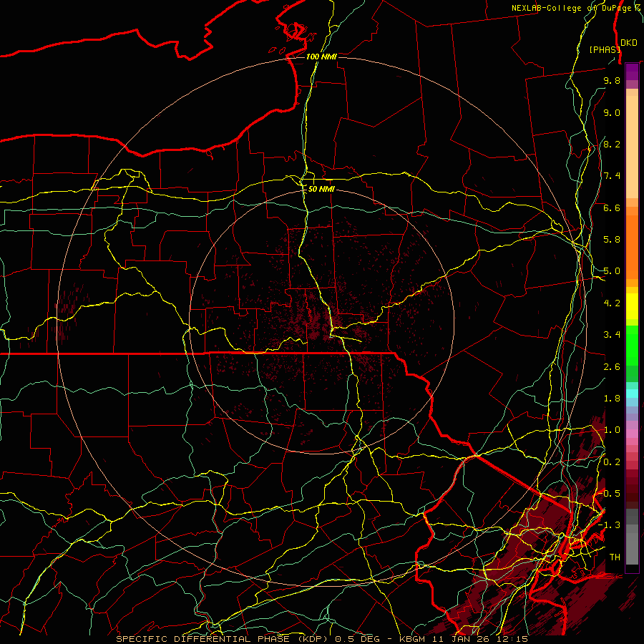Click the 9.8 value on the color scale

click(x=612, y=80)
